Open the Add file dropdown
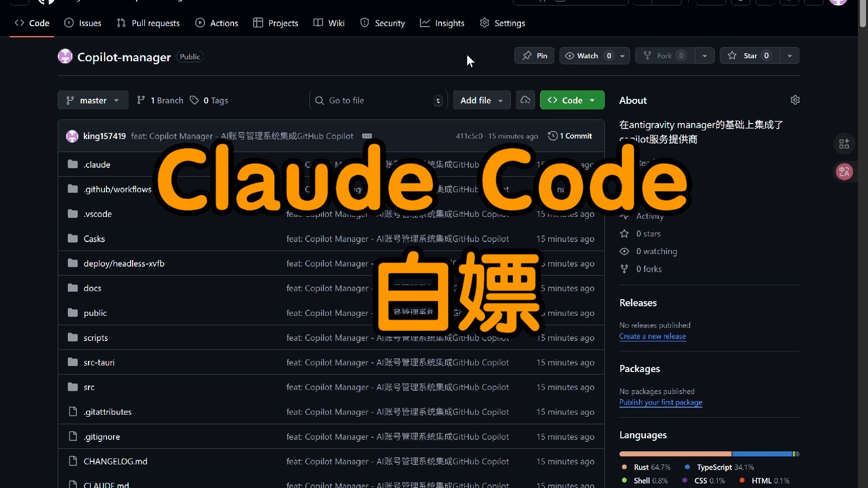 [482, 100]
